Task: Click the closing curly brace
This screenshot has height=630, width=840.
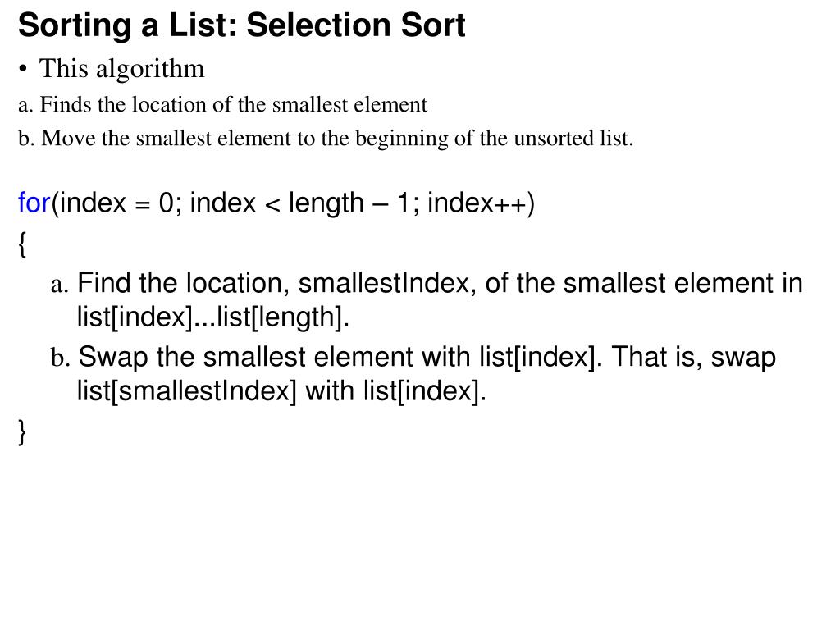Action: (22, 431)
